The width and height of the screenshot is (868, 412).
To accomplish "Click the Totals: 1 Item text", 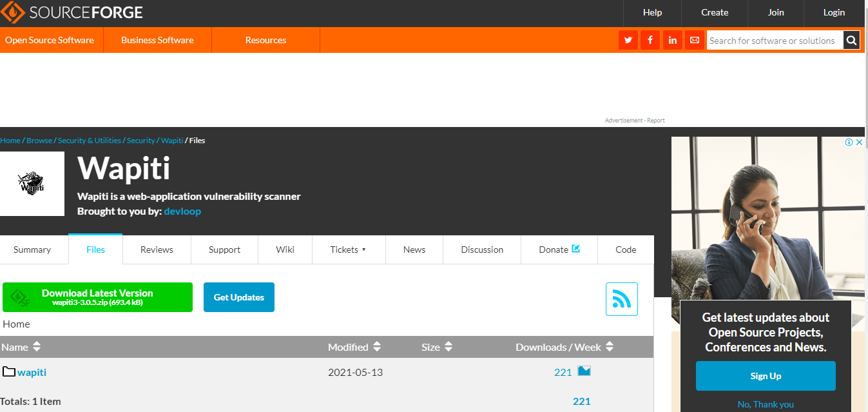I will point(30,401).
